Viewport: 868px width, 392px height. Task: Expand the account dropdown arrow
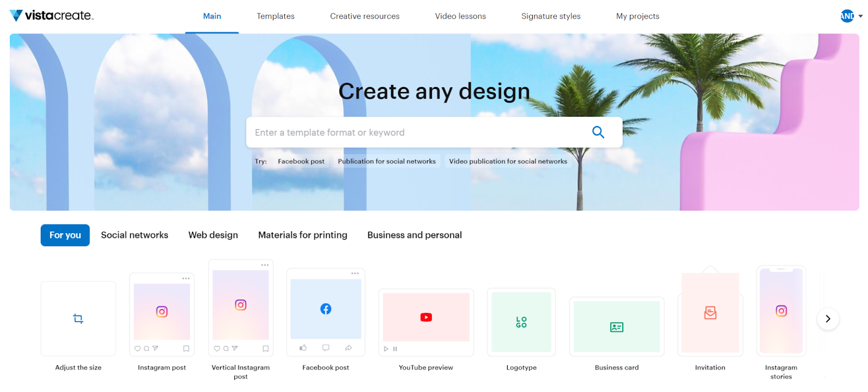[860, 16]
